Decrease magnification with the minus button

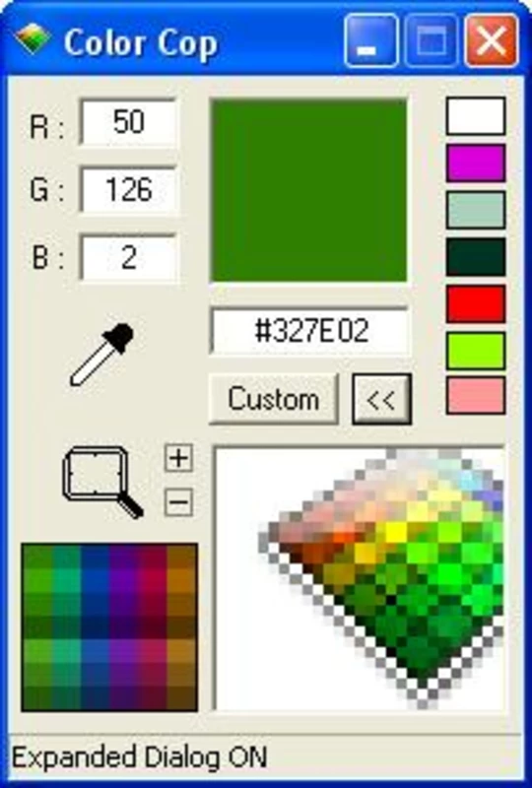click(179, 501)
